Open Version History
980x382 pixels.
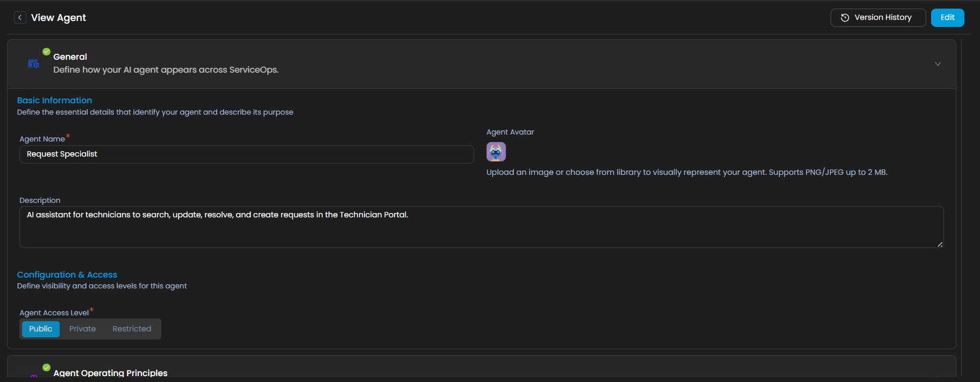883,18
